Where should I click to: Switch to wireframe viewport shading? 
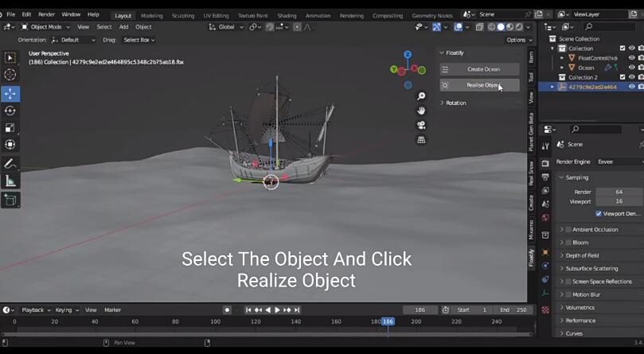492,27
